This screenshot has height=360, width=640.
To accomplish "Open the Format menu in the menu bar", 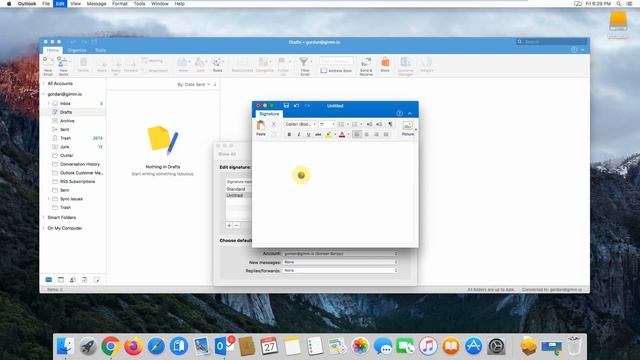I will click(120, 4).
